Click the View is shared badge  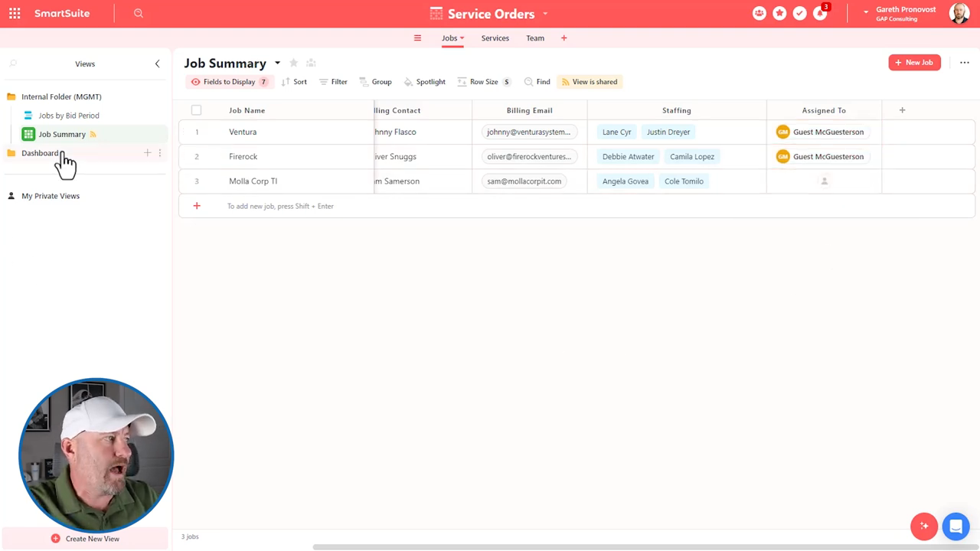click(x=590, y=82)
